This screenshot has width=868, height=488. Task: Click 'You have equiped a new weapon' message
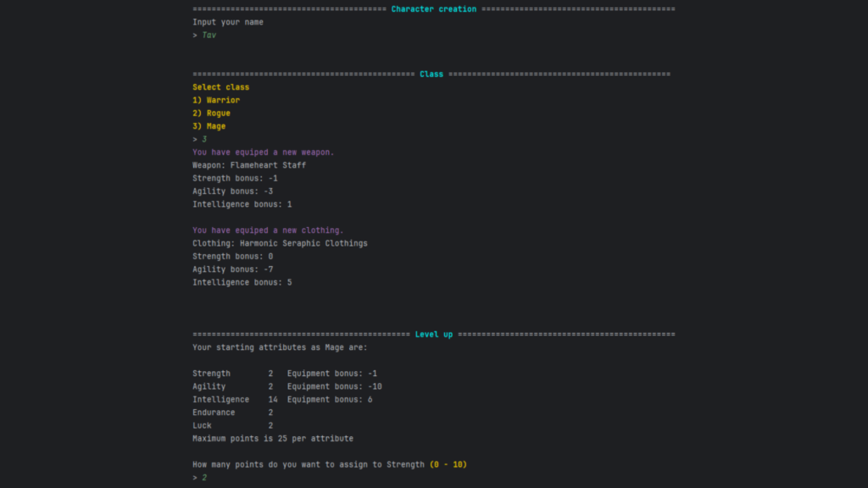click(263, 152)
